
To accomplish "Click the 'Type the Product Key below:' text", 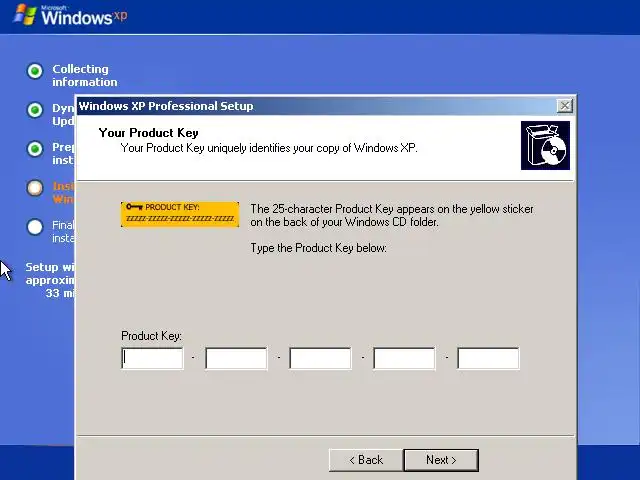I will pyautogui.click(x=318, y=248).
